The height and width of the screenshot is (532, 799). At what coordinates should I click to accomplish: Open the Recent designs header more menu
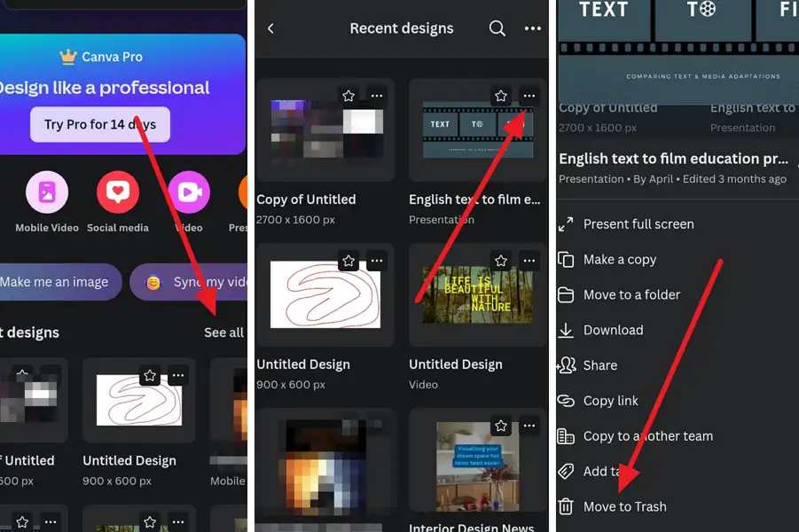coord(532,28)
